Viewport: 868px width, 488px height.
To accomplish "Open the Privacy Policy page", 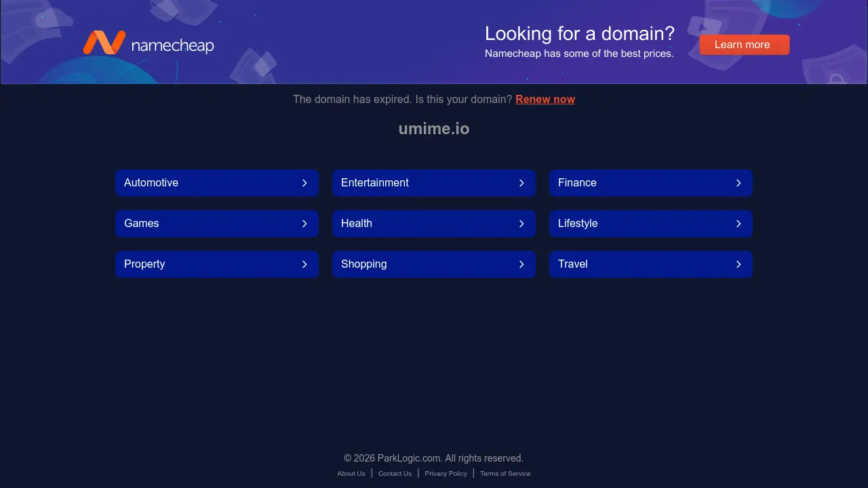I will point(446,473).
